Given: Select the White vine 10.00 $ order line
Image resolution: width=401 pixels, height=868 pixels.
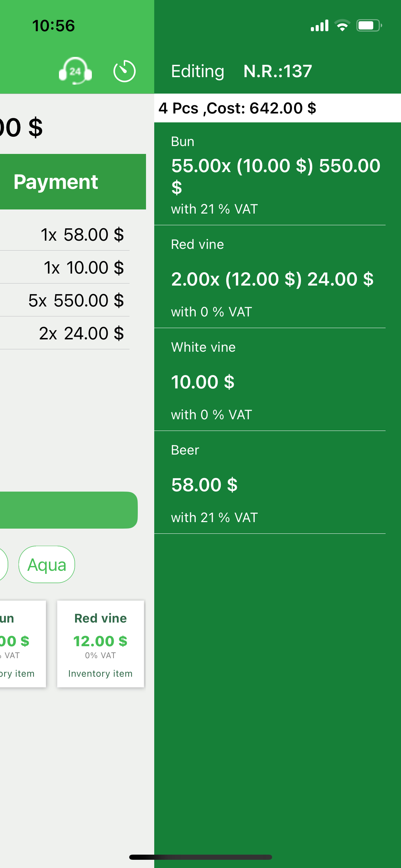Looking at the screenshot, I should click(270, 380).
